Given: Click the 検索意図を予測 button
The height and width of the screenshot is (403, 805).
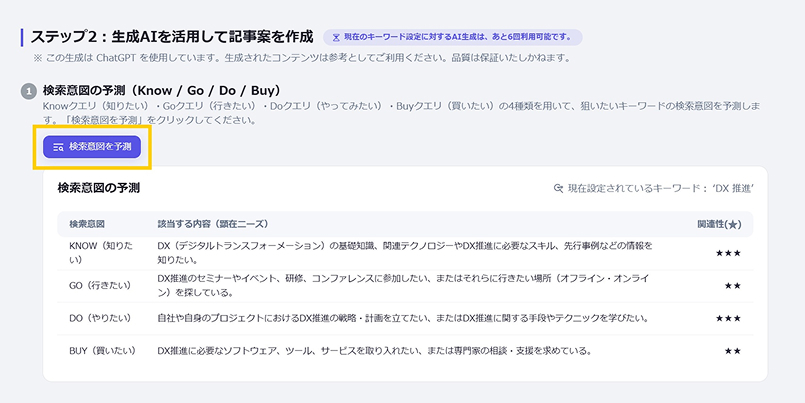Looking at the screenshot, I should [91, 147].
